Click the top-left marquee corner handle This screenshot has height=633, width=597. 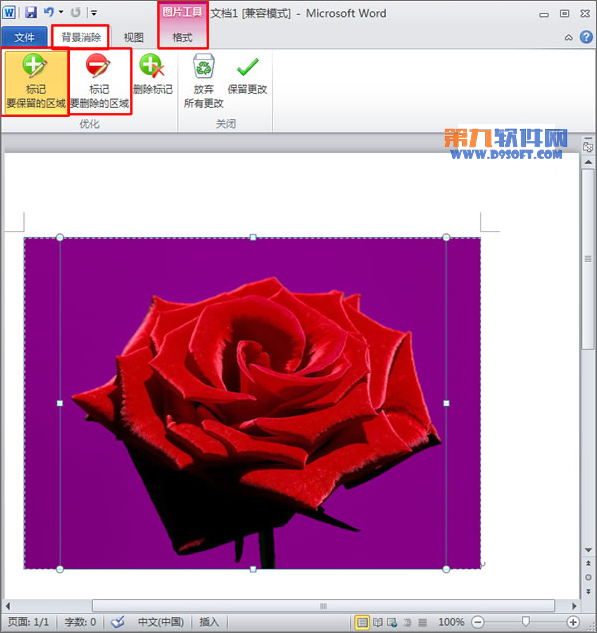(x=60, y=237)
